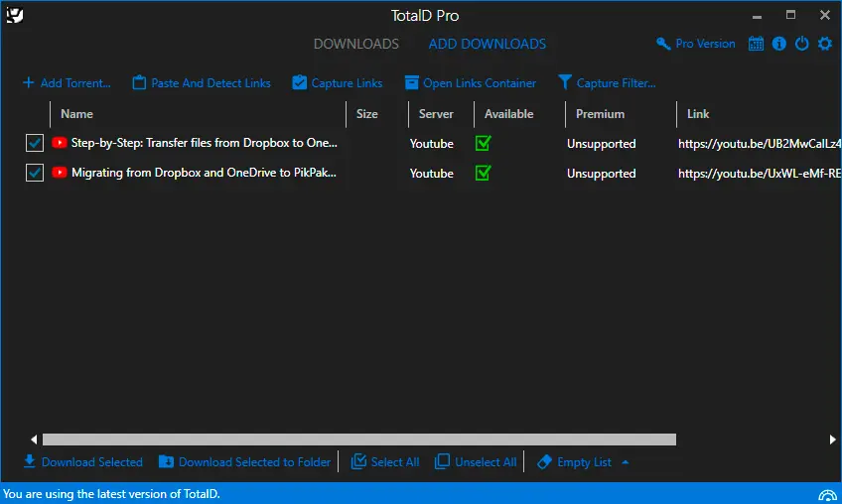This screenshot has height=504, width=842.
Task: Click Open Links Container
Action: click(x=470, y=82)
